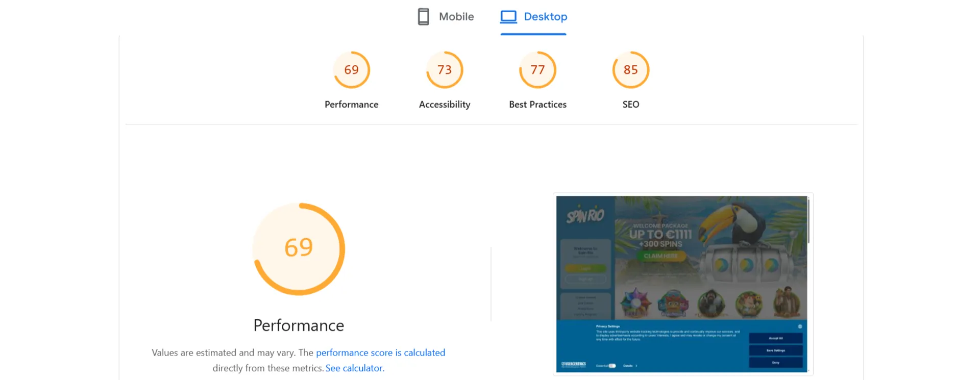Open 'performance score is calculated' link
Screen dimensions: 980x380
[380, 352]
